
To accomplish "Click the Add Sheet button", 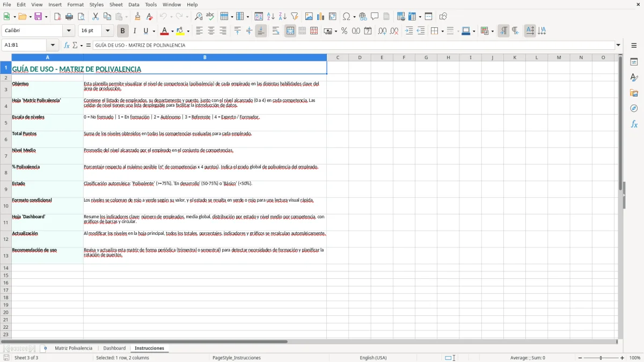I will 45,348.
